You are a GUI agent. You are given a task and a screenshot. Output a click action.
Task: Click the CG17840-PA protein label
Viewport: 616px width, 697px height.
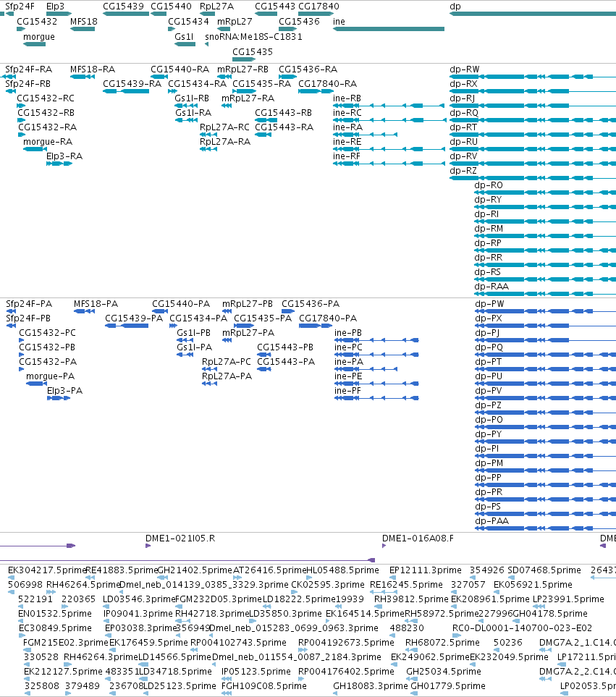click(x=328, y=318)
